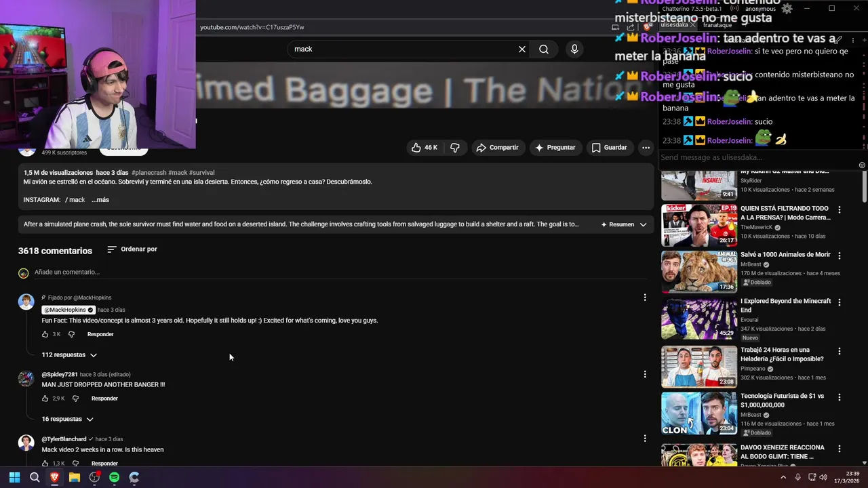Open menu for QUIEN ESTÁ FILTRANDO video

(x=840, y=210)
